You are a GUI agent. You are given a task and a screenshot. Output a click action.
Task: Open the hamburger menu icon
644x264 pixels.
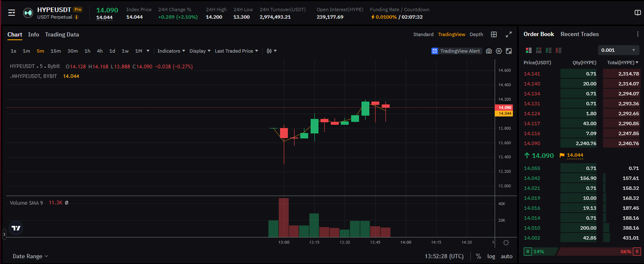(x=12, y=12)
